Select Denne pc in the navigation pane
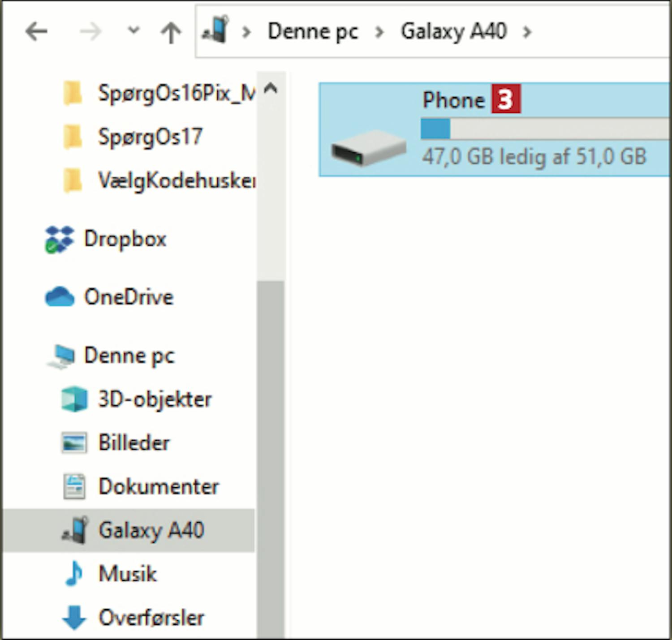Viewport: 672px width, 640px height. (129, 356)
